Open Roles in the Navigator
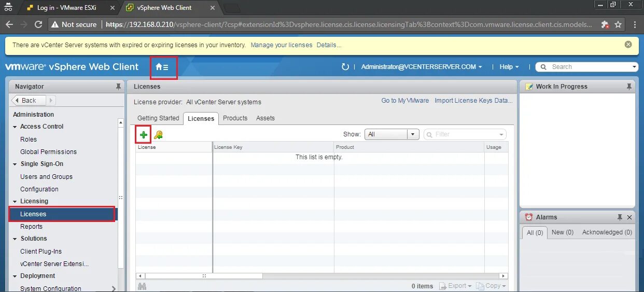The width and height of the screenshot is (644, 292). 29,140
